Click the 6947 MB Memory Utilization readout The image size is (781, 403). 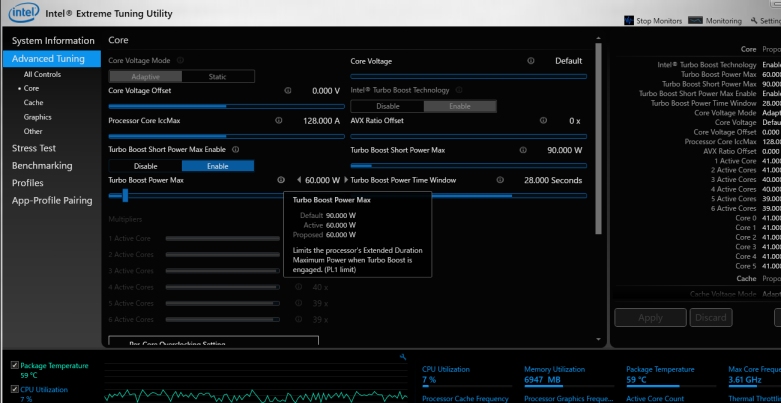click(x=542, y=380)
